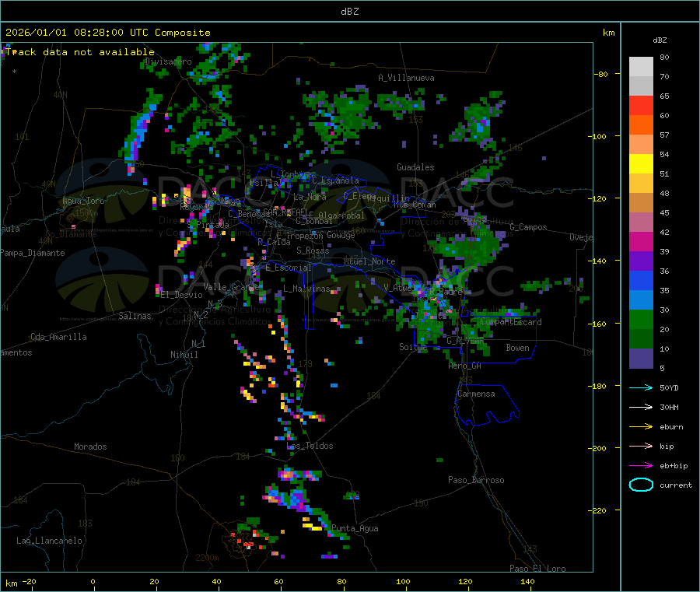Select the light gray 70–80 dBZ swatch

click(641, 67)
